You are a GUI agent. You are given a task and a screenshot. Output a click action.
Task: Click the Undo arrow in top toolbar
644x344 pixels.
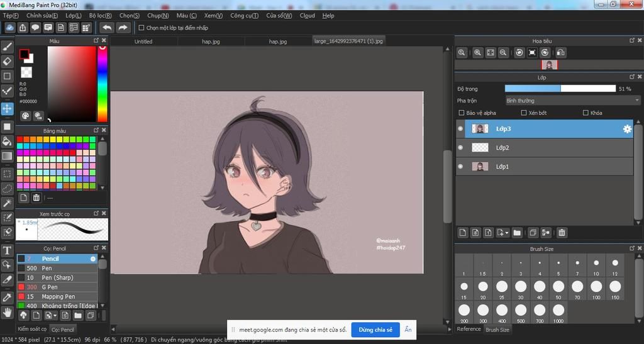click(107, 28)
